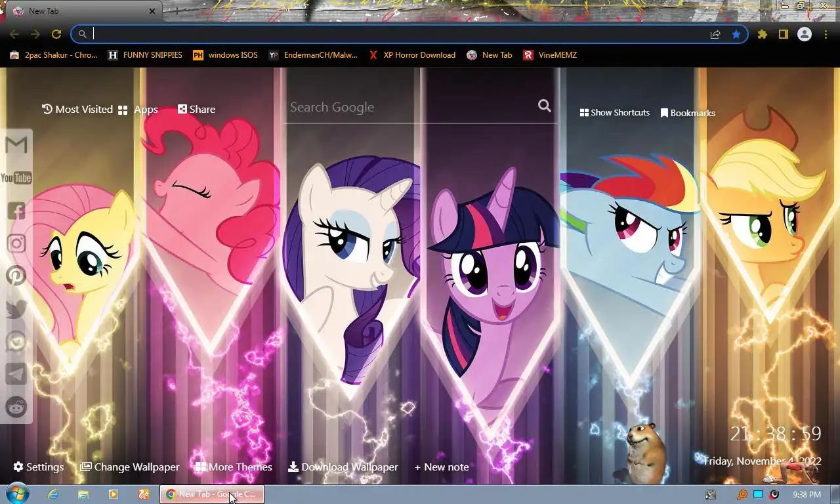Click the search magnifier in Search Google box
Screen dimensions: 840x504
click(x=544, y=106)
